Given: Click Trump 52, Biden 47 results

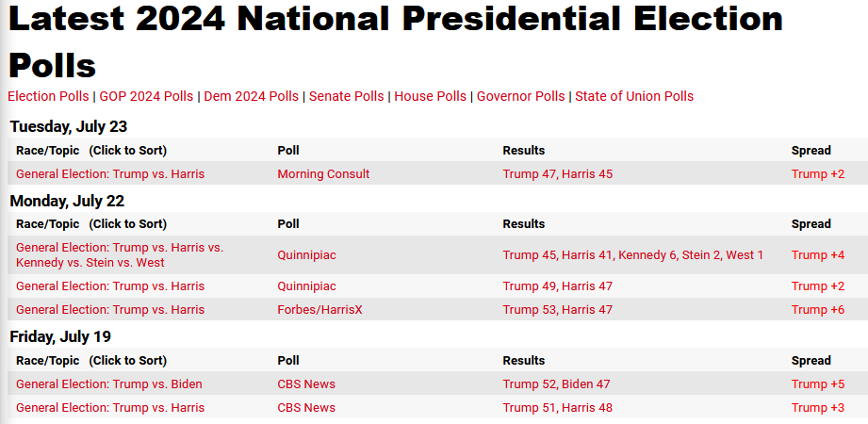Looking at the screenshot, I should [556, 384].
